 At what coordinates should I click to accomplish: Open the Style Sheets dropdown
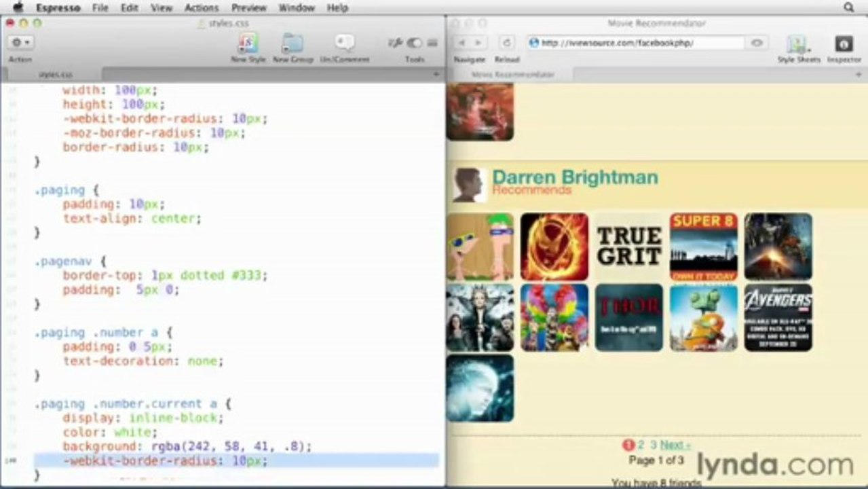[x=798, y=44]
